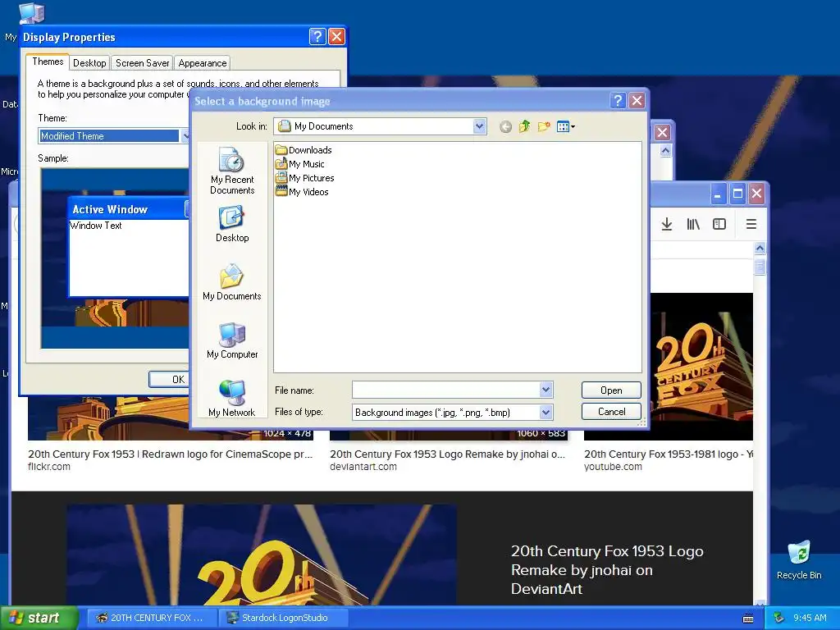This screenshot has height=630, width=840.
Task: Go back using the file dialog's back arrow
Action: click(x=505, y=126)
